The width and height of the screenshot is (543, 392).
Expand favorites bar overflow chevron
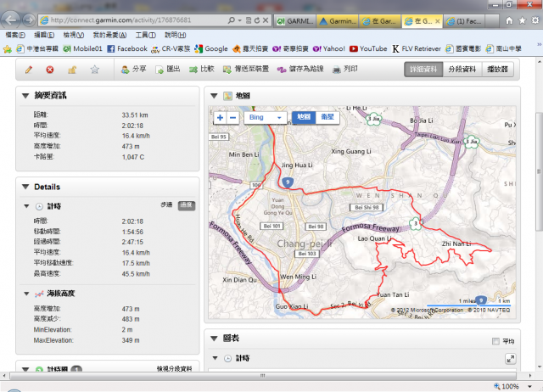[x=539, y=44]
